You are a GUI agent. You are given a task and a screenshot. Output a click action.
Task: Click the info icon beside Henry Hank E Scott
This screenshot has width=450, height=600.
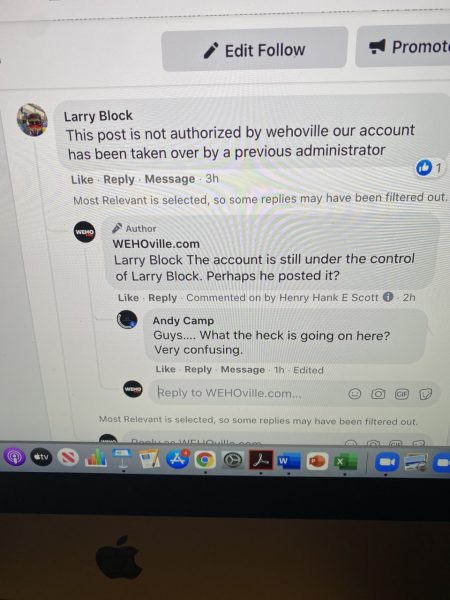click(388, 297)
